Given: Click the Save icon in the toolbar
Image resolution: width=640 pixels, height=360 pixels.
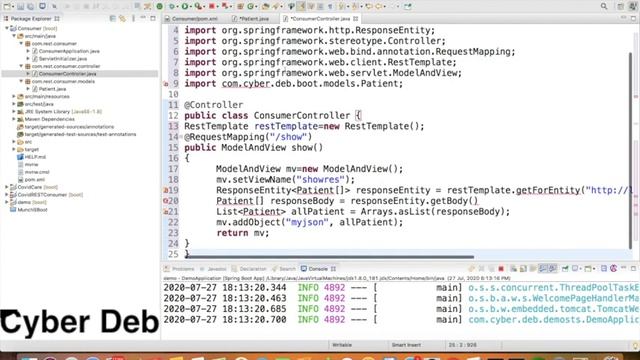Looking at the screenshot, I should point(21,6).
